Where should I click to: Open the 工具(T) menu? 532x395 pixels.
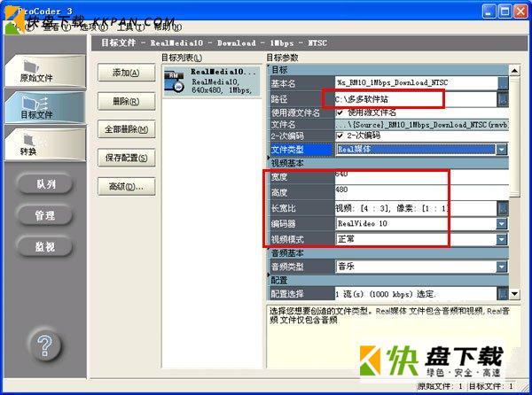point(131,27)
